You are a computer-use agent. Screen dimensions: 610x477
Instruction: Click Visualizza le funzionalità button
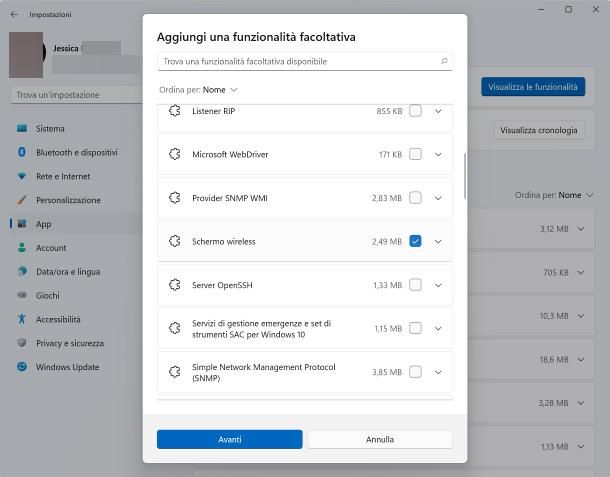(533, 87)
